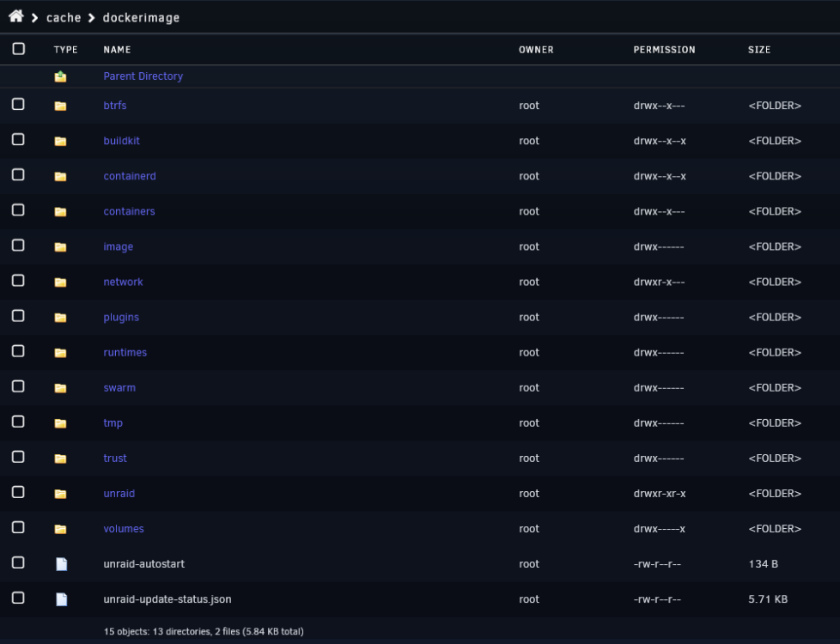Click the btrfs folder icon
This screenshot has height=644, width=840.
(60, 106)
